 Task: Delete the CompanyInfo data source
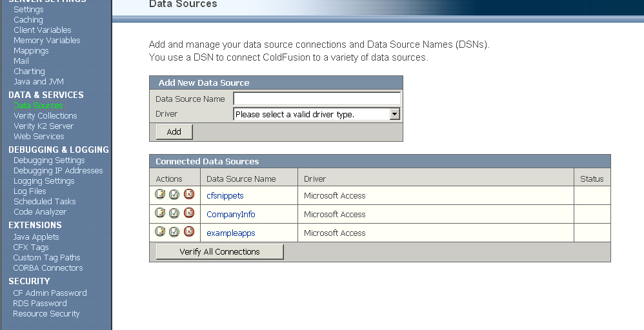[189, 212]
